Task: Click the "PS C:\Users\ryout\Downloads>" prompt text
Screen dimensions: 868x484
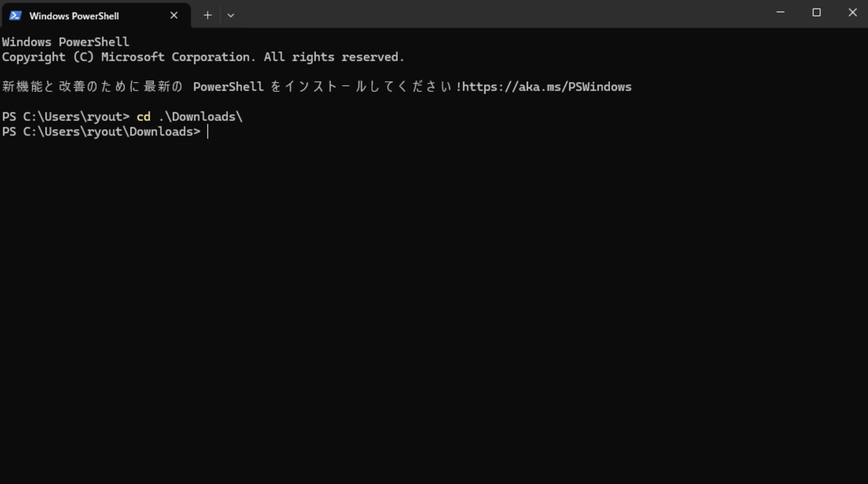Action: [101, 132]
